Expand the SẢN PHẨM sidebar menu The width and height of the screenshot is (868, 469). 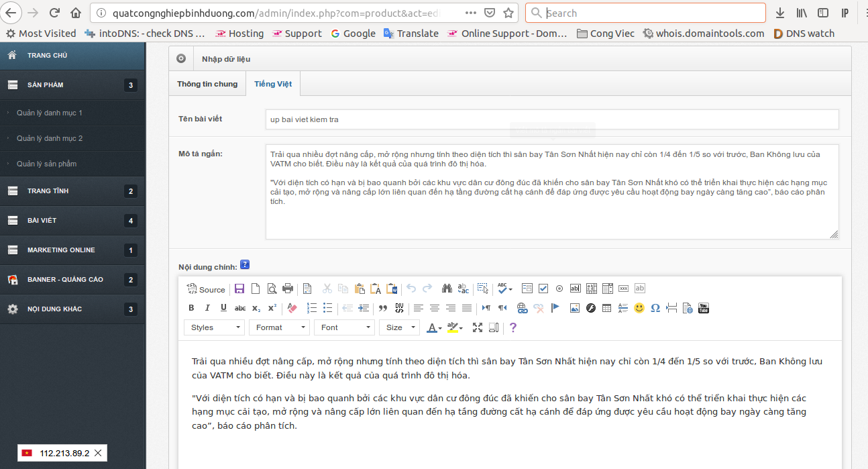pyautogui.click(x=72, y=85)
